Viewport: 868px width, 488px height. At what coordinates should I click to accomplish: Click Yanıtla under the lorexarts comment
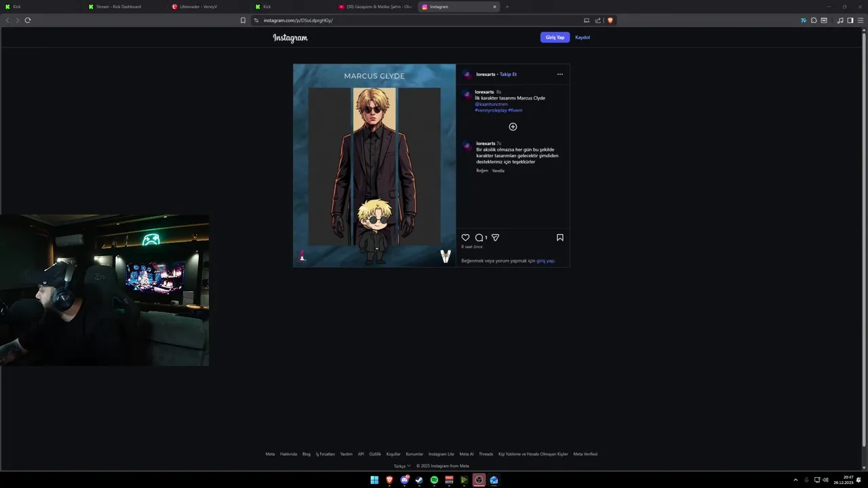(x=498, y=171)
